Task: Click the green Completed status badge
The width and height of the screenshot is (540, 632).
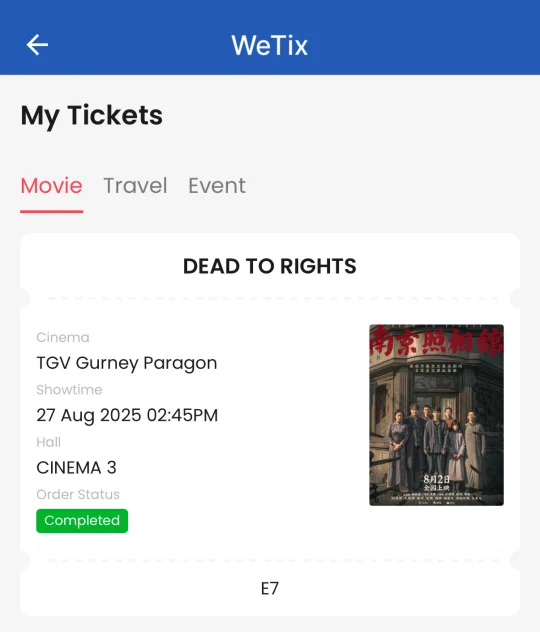Action: [x=82, y=521]
